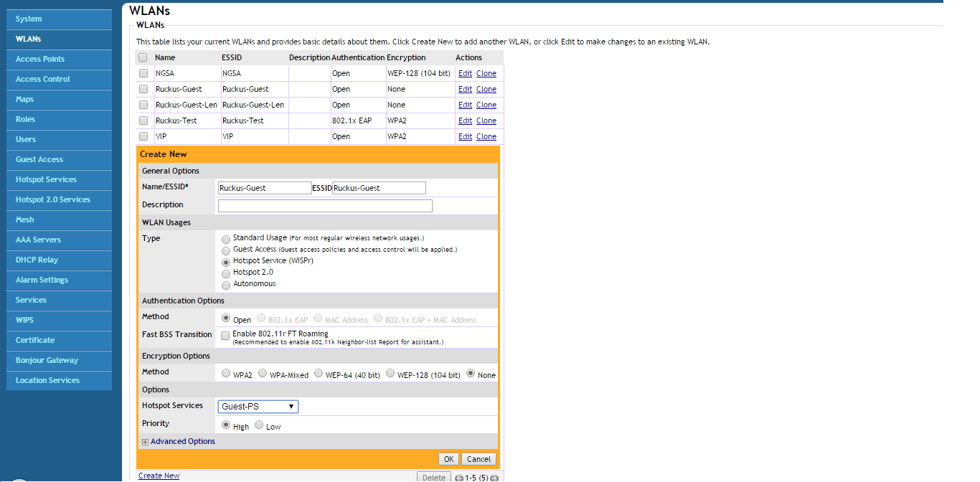The height and width of the screenshot is (482, 980).
Task: Mark the Ruckus-Test row checkbox
Action: click(x=143, y=120)
